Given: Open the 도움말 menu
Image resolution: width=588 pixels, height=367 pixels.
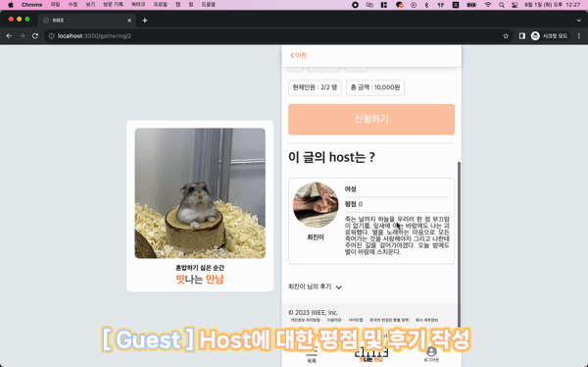Looking at the screenshot, I should 209,5.
